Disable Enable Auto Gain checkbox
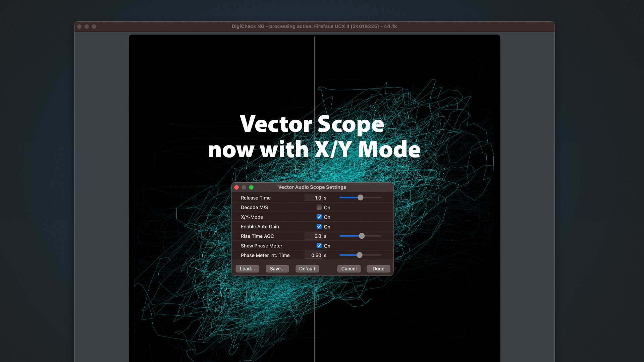Viewport: 644px width, 362px height. 319,227
